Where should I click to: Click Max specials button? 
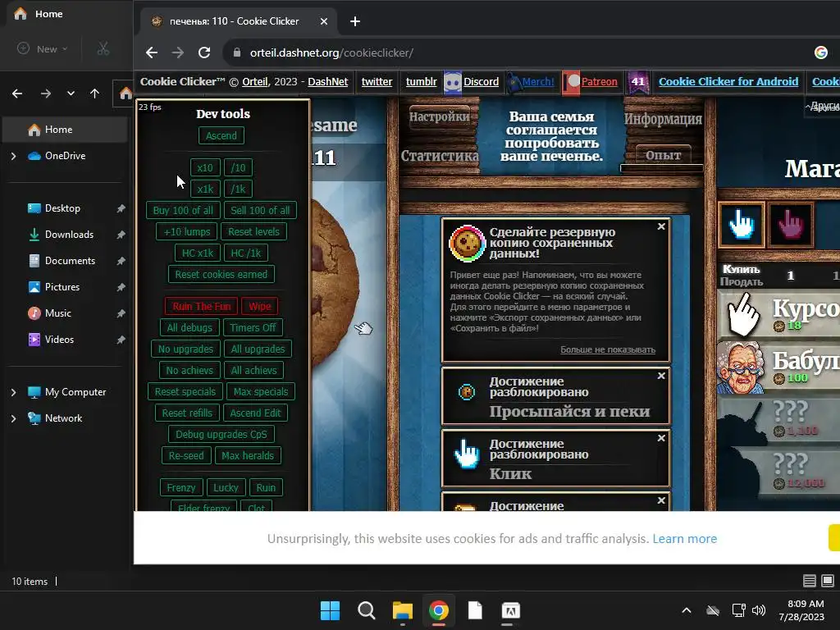(x=261, y=391)
